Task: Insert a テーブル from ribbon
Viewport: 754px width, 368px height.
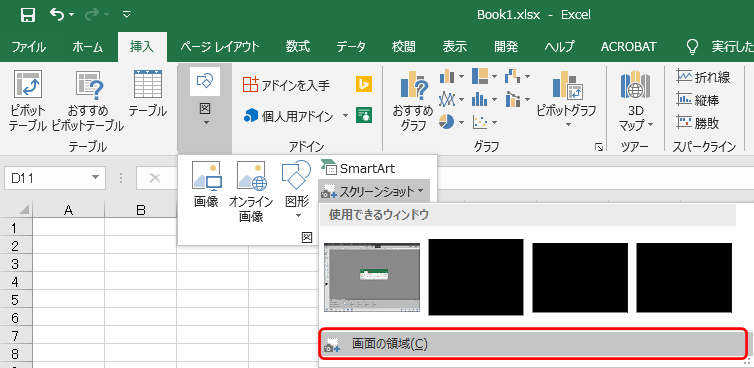Action: pos(148,94)
